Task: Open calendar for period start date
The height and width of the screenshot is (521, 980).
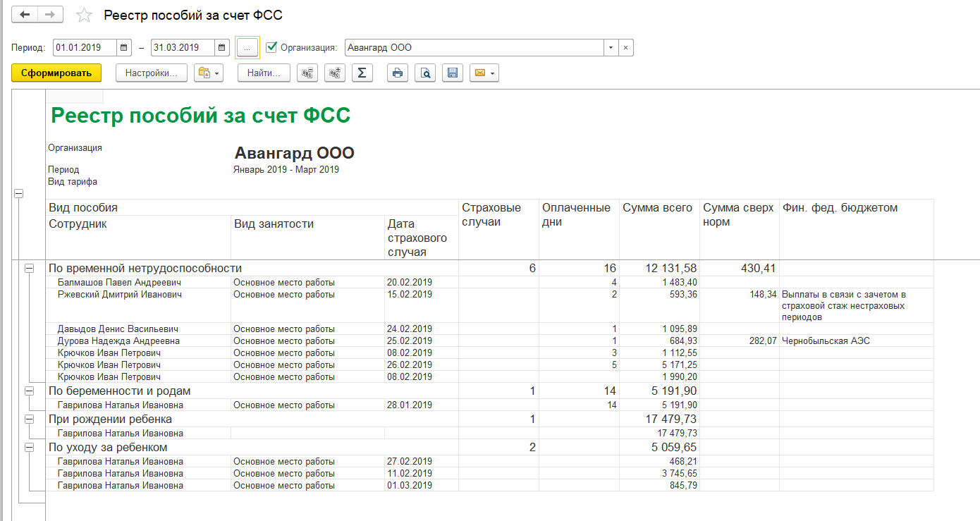Action: coord(124,48)
